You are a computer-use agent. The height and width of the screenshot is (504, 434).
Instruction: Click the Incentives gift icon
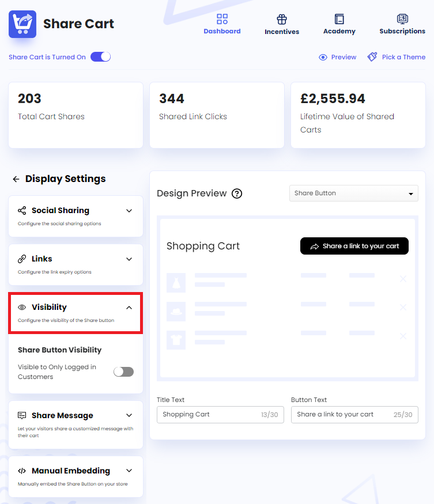pos(282,19)
